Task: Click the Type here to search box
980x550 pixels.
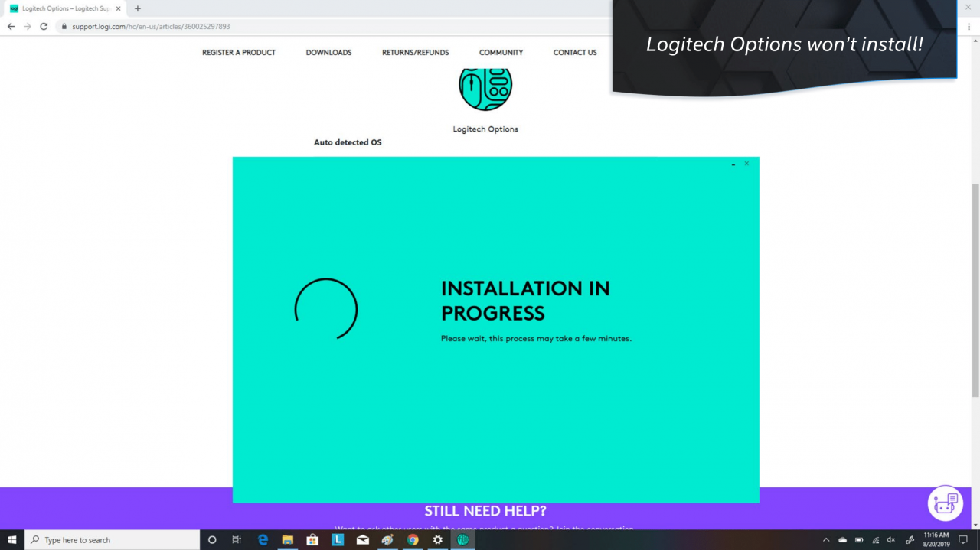Action: 112,540
